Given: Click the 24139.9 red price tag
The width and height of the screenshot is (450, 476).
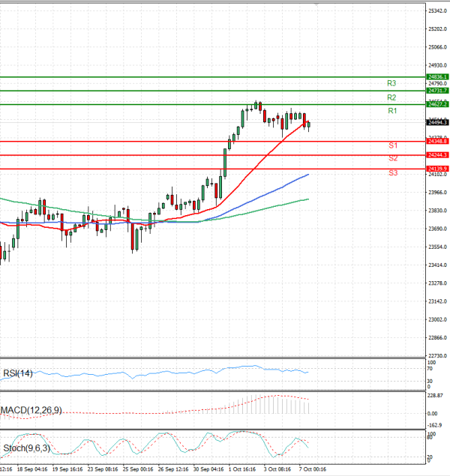Looking at the screenshot, I should tap(436, 169).
